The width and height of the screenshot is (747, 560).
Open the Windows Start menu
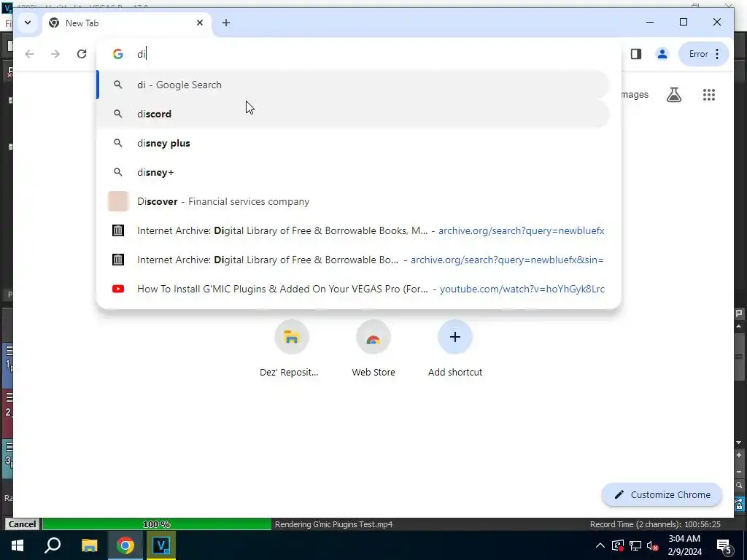pyautogui.click(x=18, y=545)
